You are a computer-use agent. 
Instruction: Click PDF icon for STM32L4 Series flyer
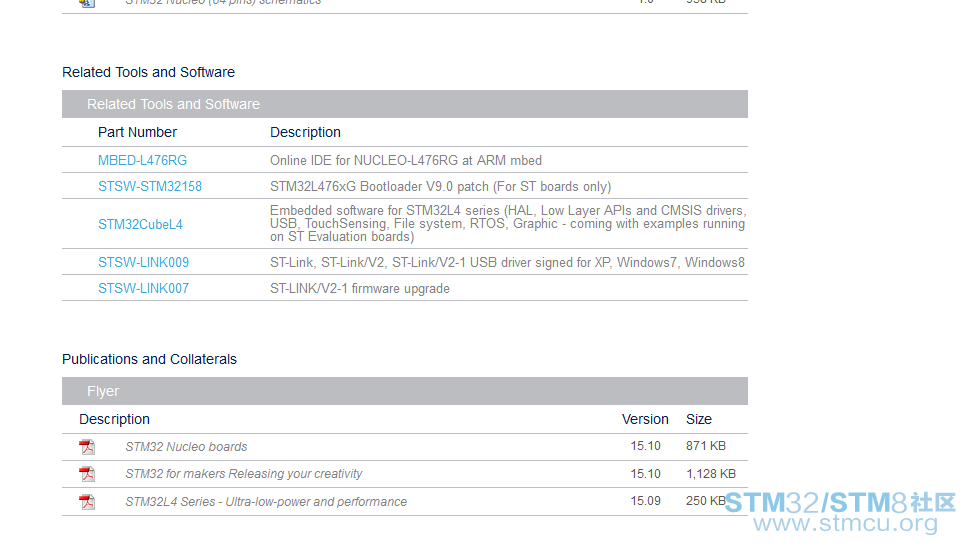(x=87, y=501)
